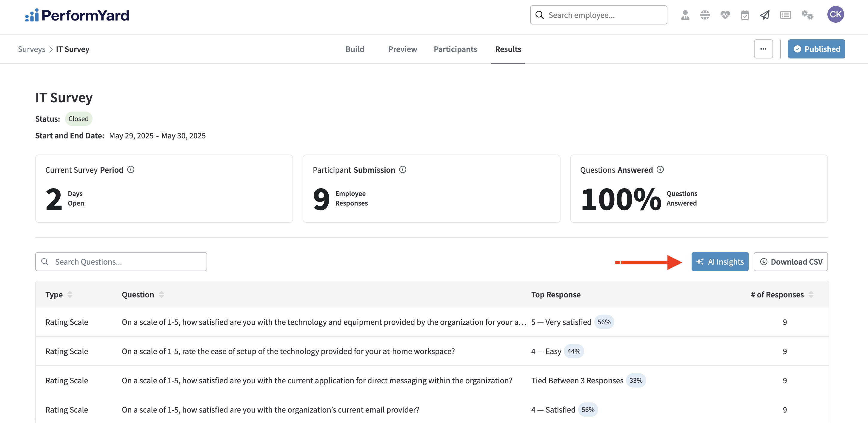Click the AI Insights button
Screen dimensions: 868x423
tap(720, 262)
